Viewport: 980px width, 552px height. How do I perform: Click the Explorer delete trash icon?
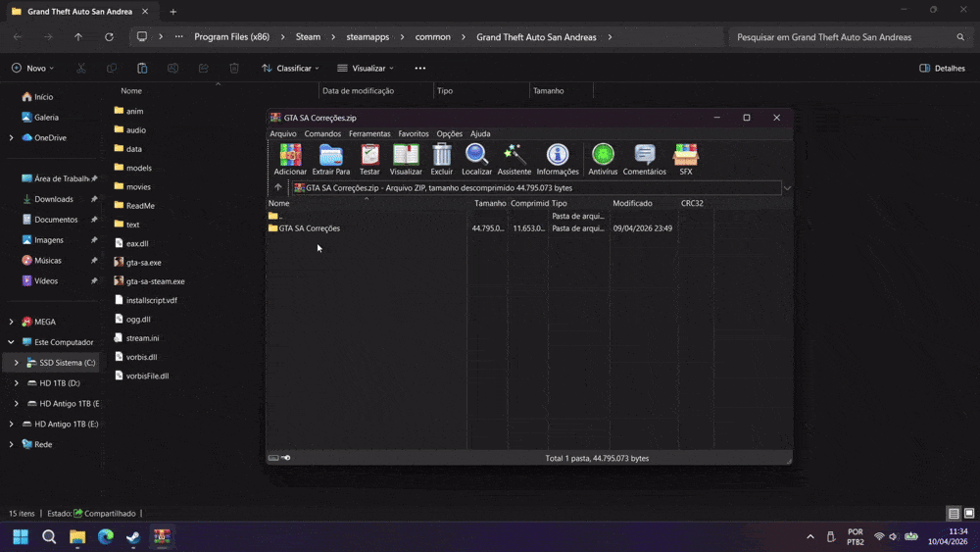coord(234,68)
